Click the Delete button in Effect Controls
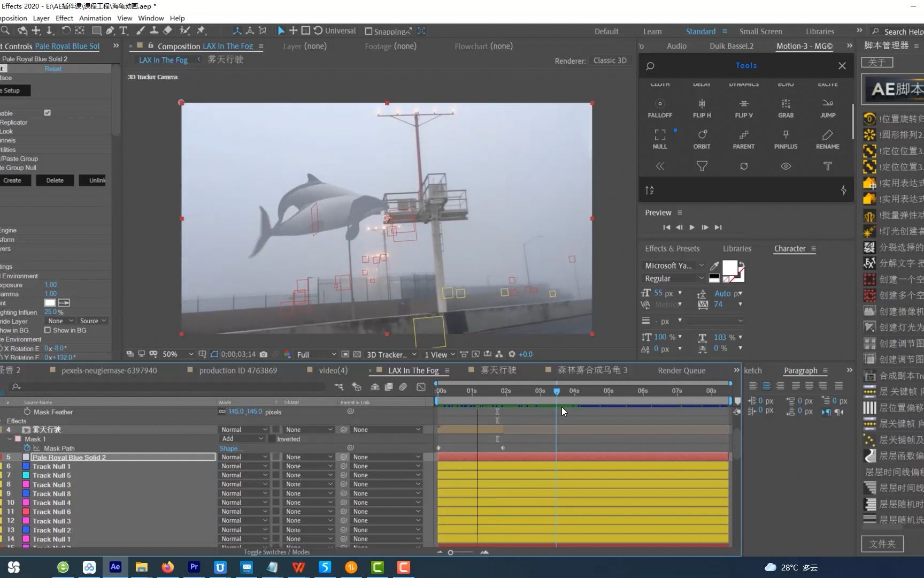Viewport: 924px width, 578px height. pos(55,180)
